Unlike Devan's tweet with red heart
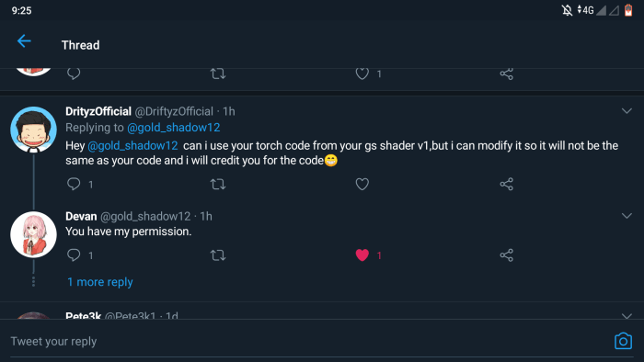This screenshot has height=362, width=644. pos(362,255)
